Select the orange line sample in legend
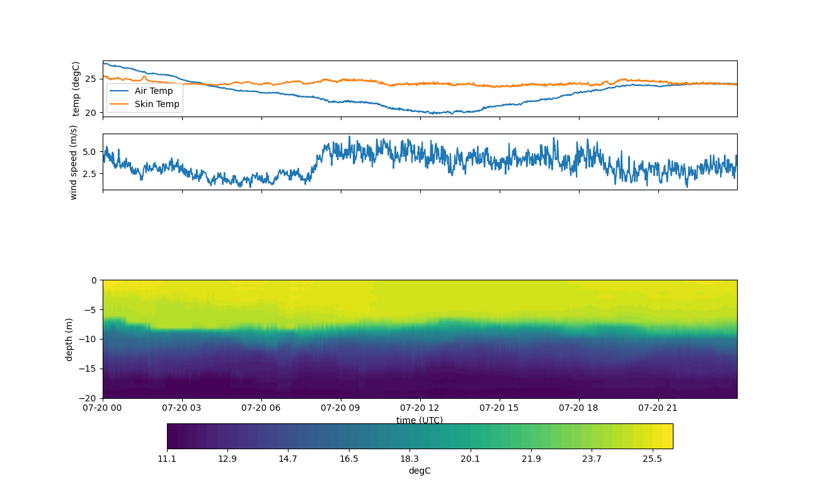This screenshot has height=504, width=819. tap(119, 104)
